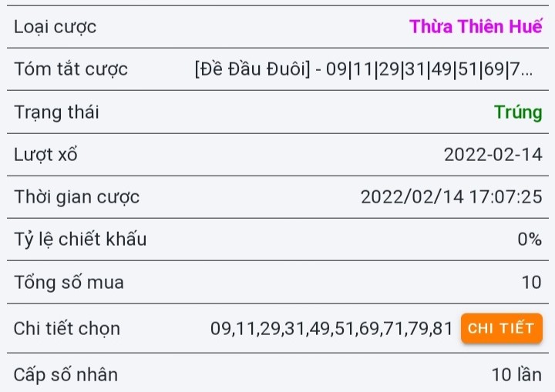
Task: Select the Cấp số nhân row label
Action: click(x=66, y=374)
